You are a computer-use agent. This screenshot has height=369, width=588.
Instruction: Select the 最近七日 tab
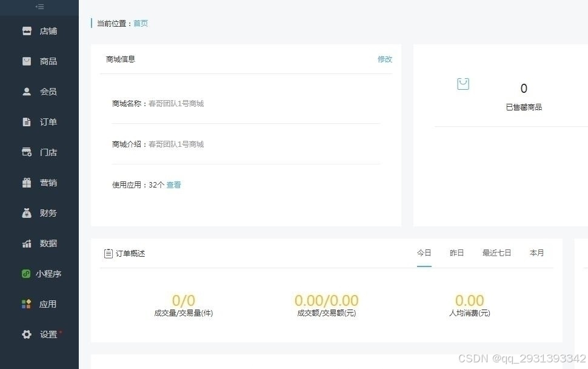click(496, 253)
